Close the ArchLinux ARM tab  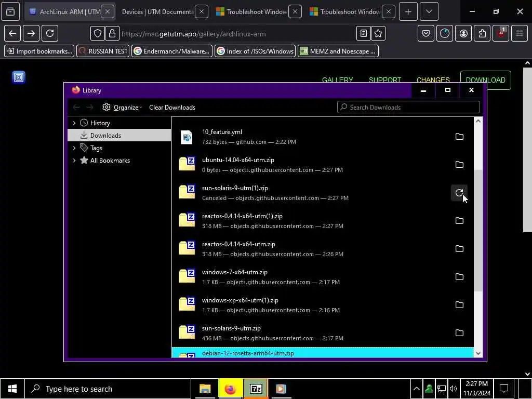pos(108,11)
